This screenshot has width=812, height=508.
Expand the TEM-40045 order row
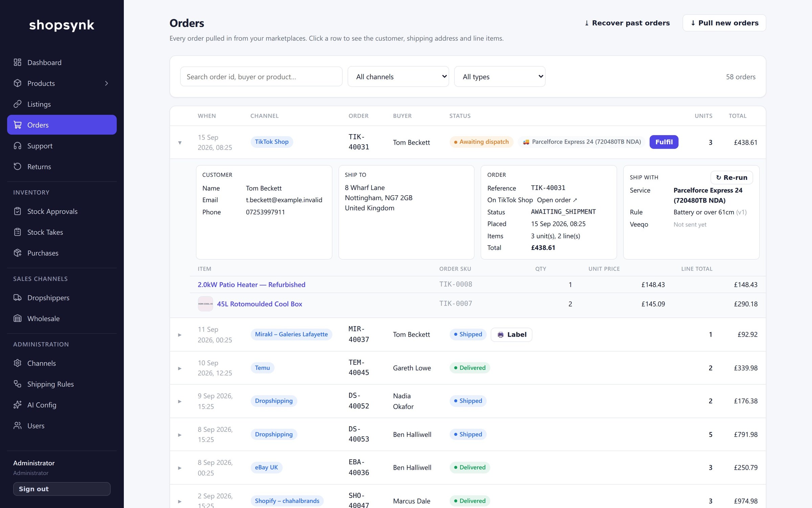click(180, 368)
